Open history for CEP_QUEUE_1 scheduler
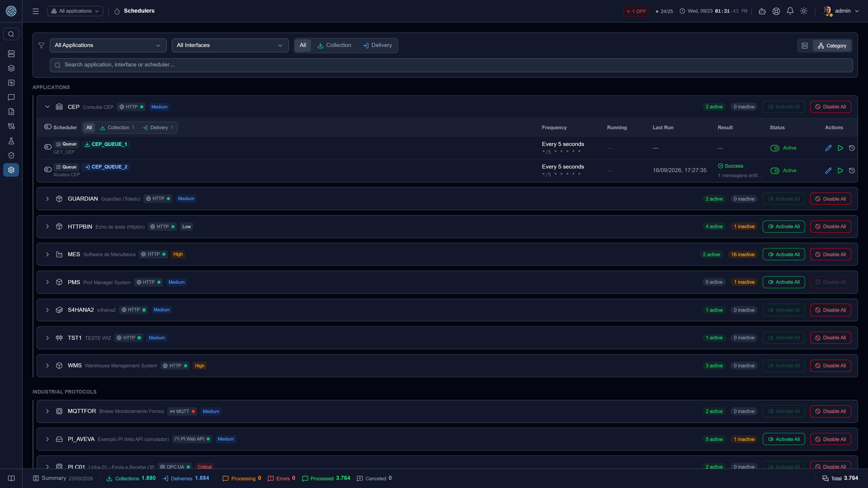This screenshot has height=488, width=868. (852, 148)
